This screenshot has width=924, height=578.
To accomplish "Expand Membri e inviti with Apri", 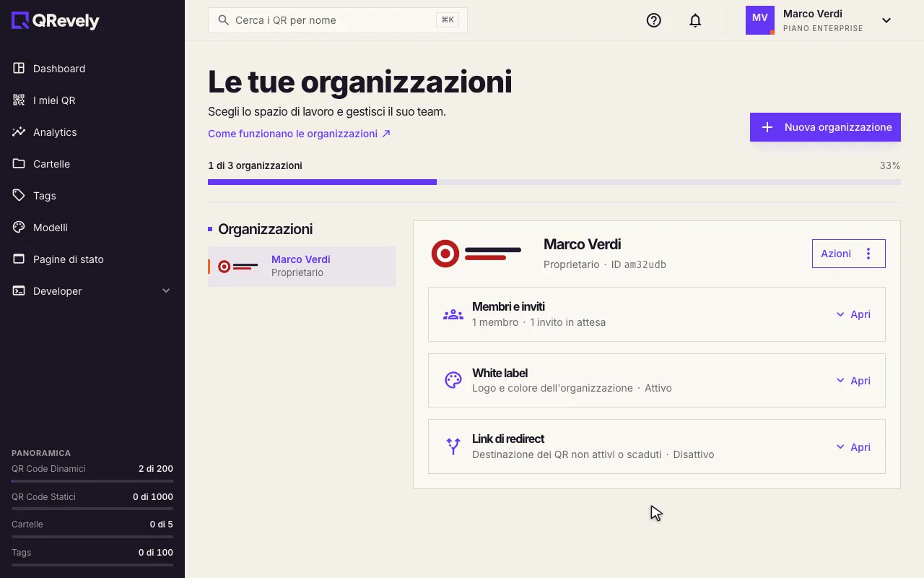I will coord(853,314).
